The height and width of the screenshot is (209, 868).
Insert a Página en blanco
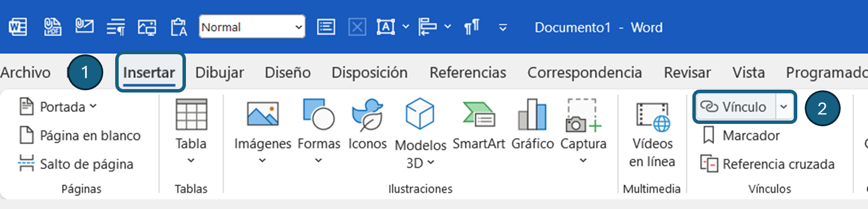point(80,135)
